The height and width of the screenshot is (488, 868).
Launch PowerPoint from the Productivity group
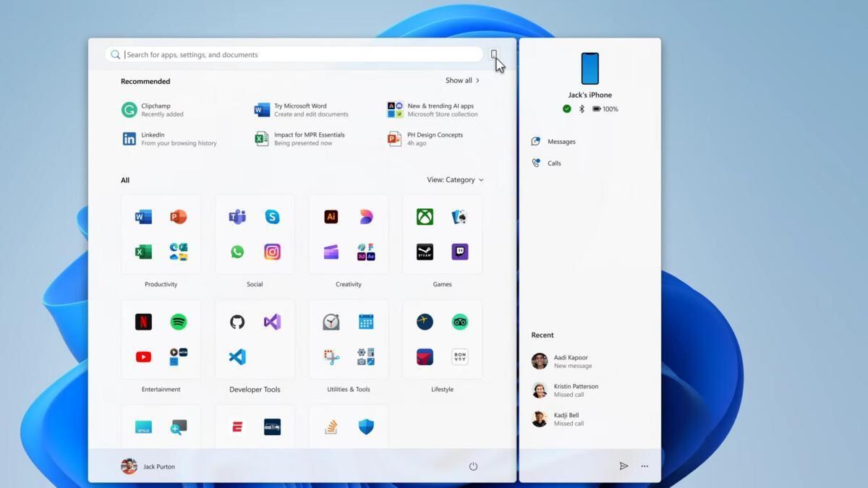click(x=179, y=217)
